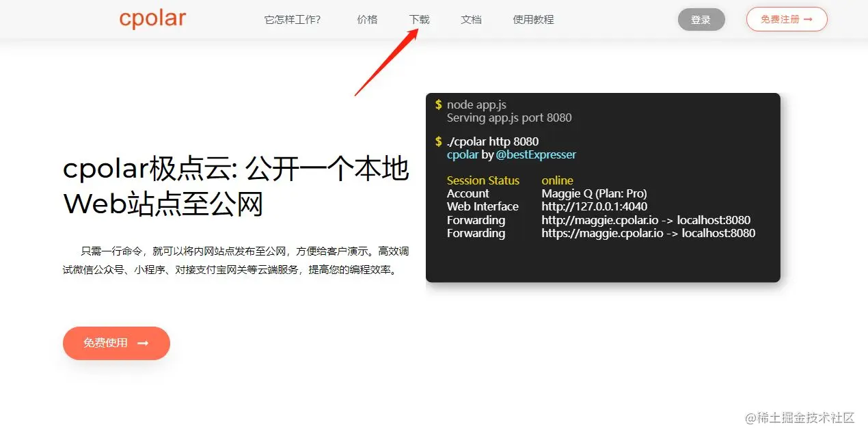868x438 pixels.
Task: Click the 免费使用 button
Action: point(116,343)
